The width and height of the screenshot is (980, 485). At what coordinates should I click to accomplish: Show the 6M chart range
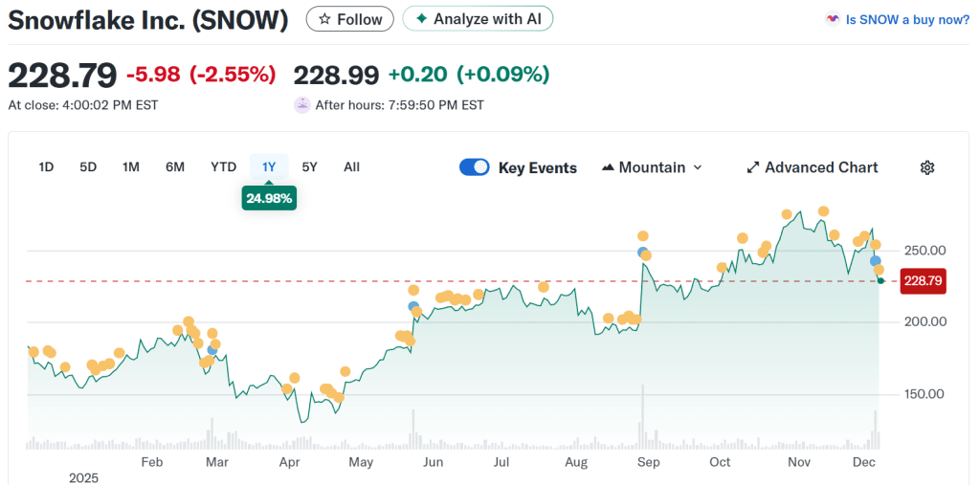pyautogui.click(x=175, y=167)
